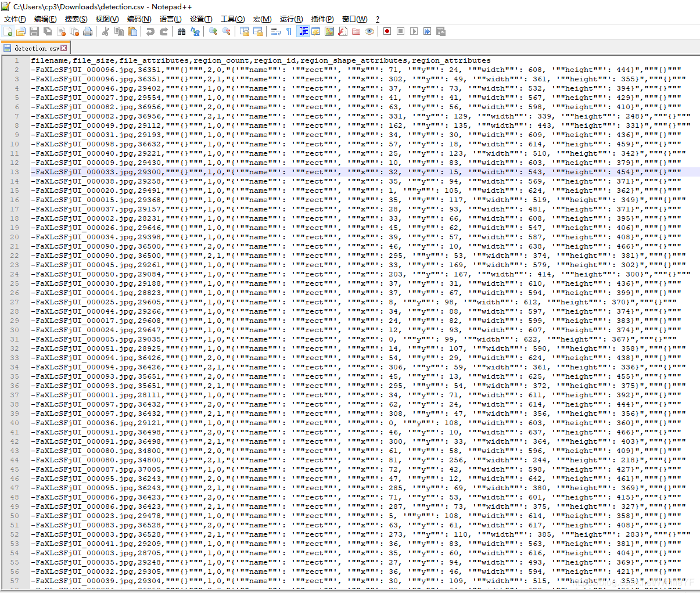The image size is (700, 593).
Task: Click the Undo arrow icon
Action: pyautogui.click(x=150, y=31)
